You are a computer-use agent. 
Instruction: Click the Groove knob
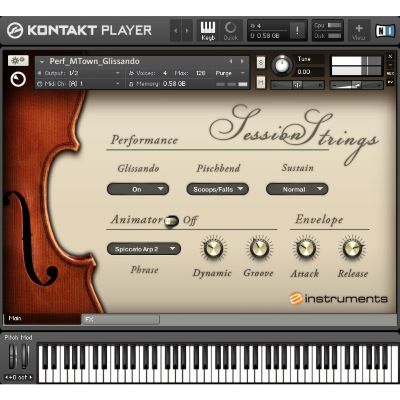(x=259, y=249)
